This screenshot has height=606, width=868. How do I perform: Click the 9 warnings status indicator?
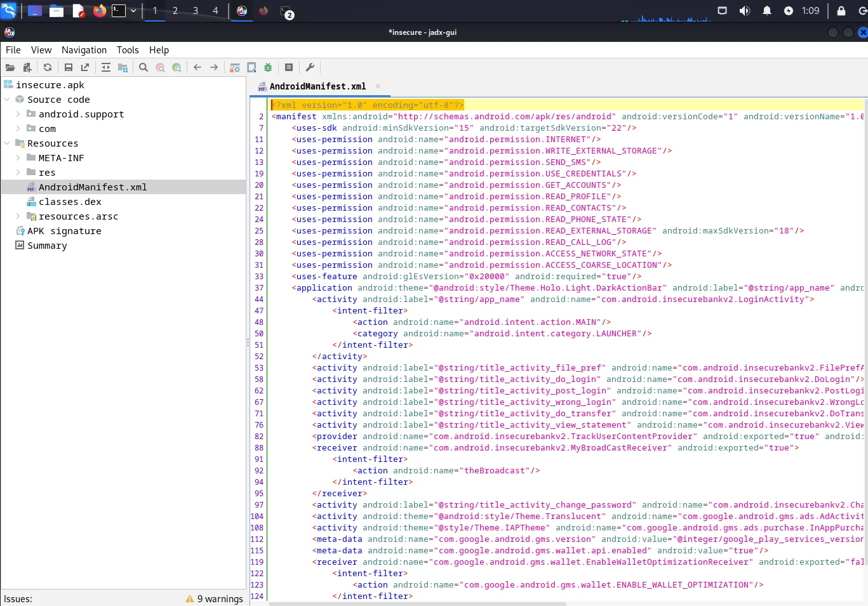click(215, 598)
